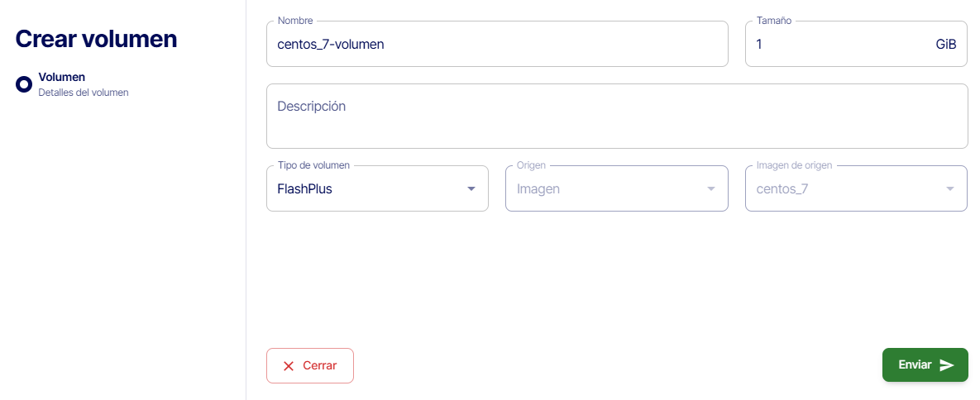This screenshot has width=980, height=400.
Task: Click the Imagen value in Origen field
Action: click(x=538, y=189)
